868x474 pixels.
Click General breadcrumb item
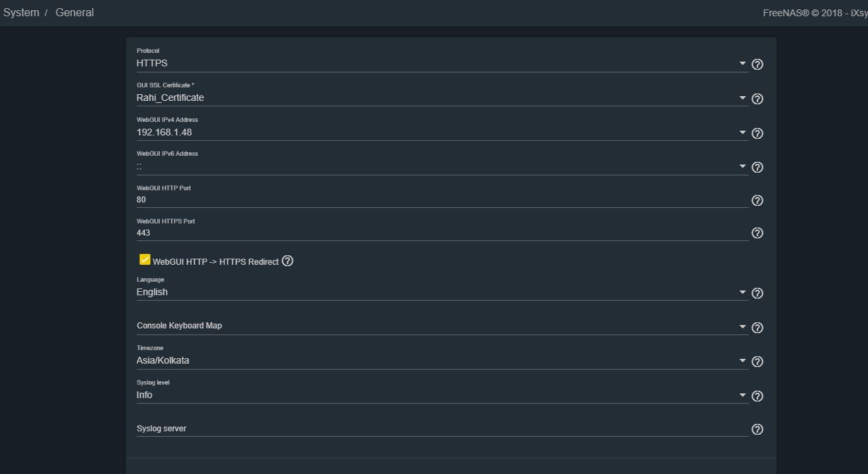[75, 12]
